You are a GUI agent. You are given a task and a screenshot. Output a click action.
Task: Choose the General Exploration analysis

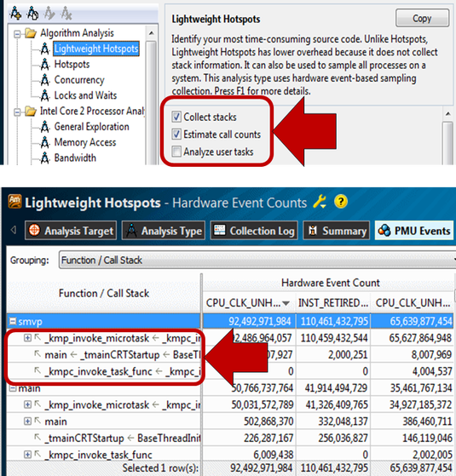coord(91,127)
